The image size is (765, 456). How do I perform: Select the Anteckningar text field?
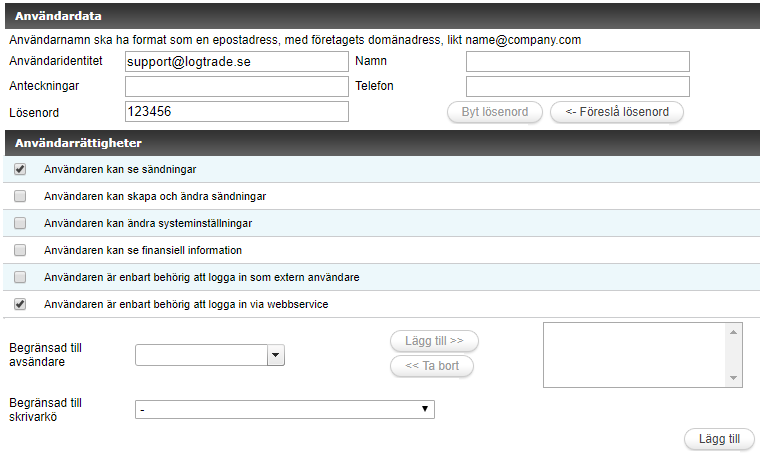(236, 87)
